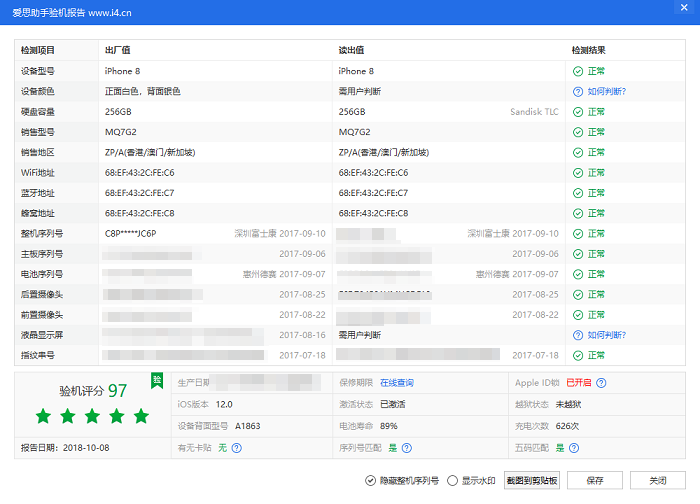
Task: Click the 报告日期: 2018-10-08 text
Action: pos(65,448)
